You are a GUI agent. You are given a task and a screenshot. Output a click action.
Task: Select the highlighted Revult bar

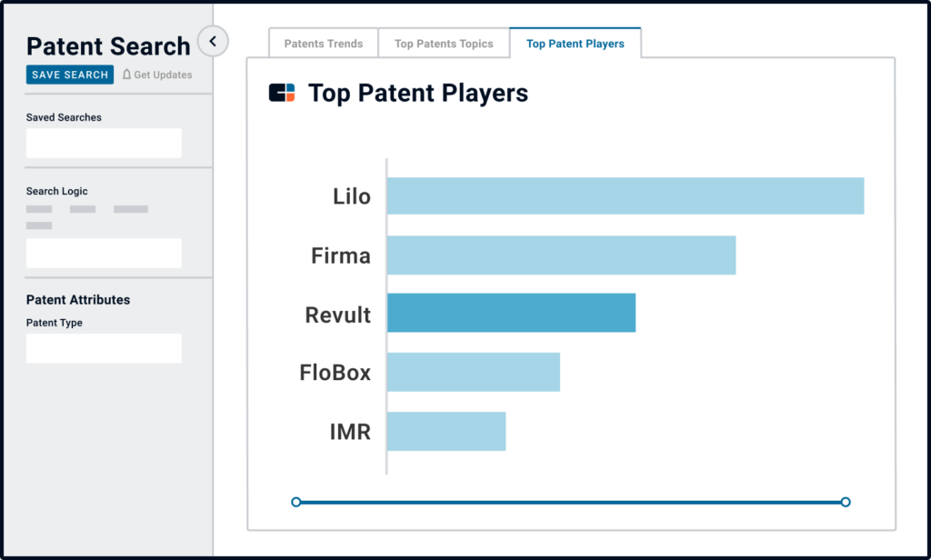point(511,313)
